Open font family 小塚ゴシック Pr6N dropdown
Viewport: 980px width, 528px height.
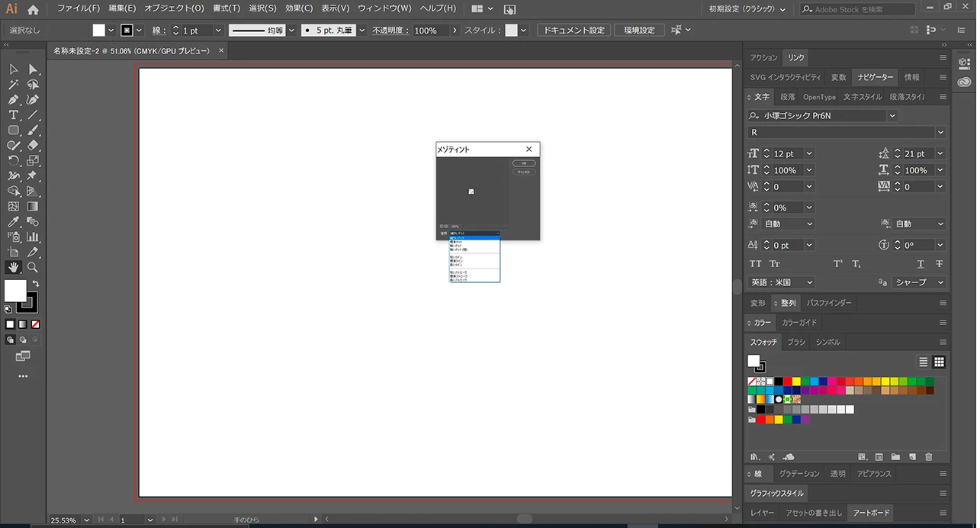click(x=892, y=116)
